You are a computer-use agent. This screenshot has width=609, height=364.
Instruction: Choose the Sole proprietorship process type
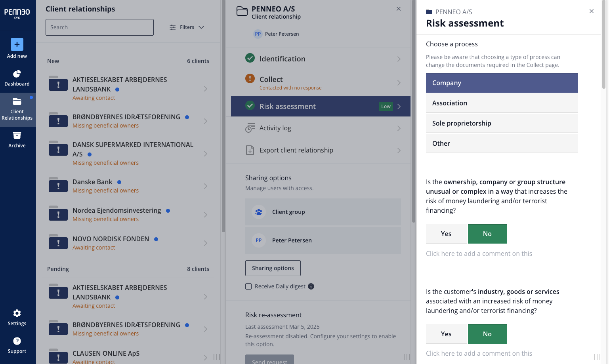(502, 123)
